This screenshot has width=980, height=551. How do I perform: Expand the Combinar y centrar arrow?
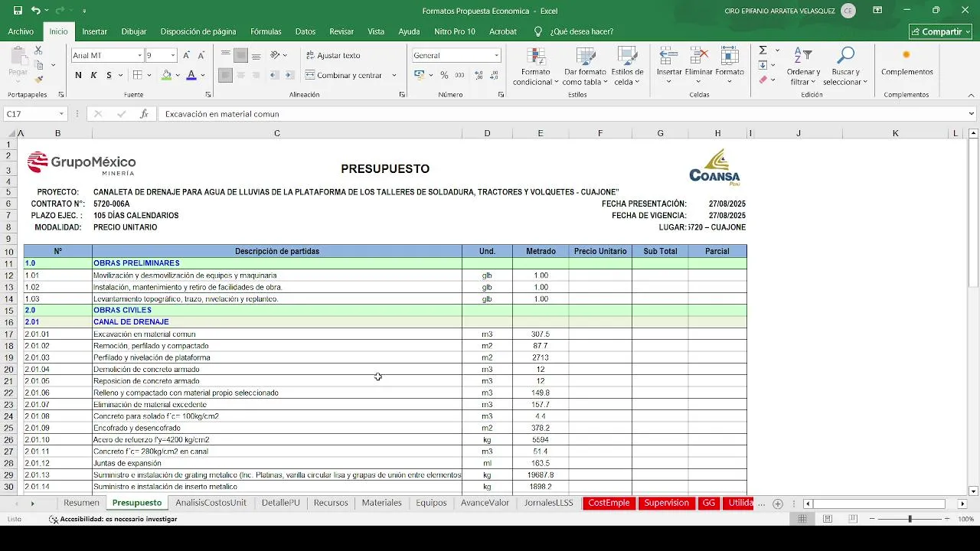click(394, 75)
